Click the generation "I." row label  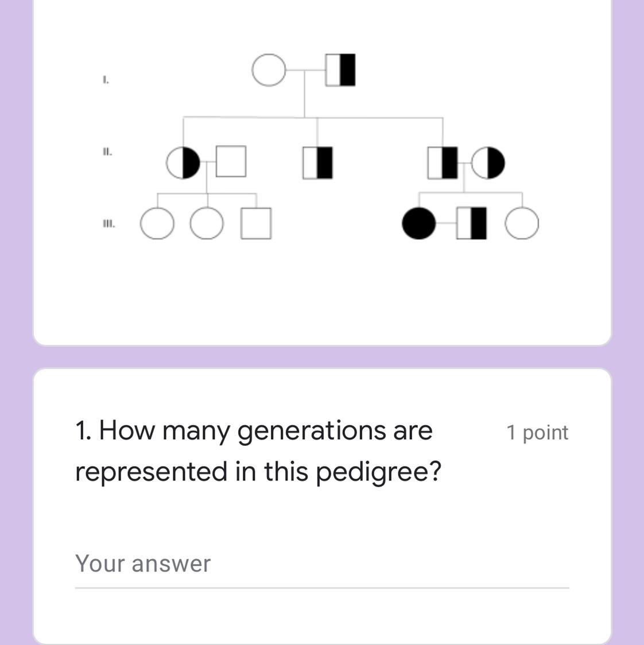point(106,80)
